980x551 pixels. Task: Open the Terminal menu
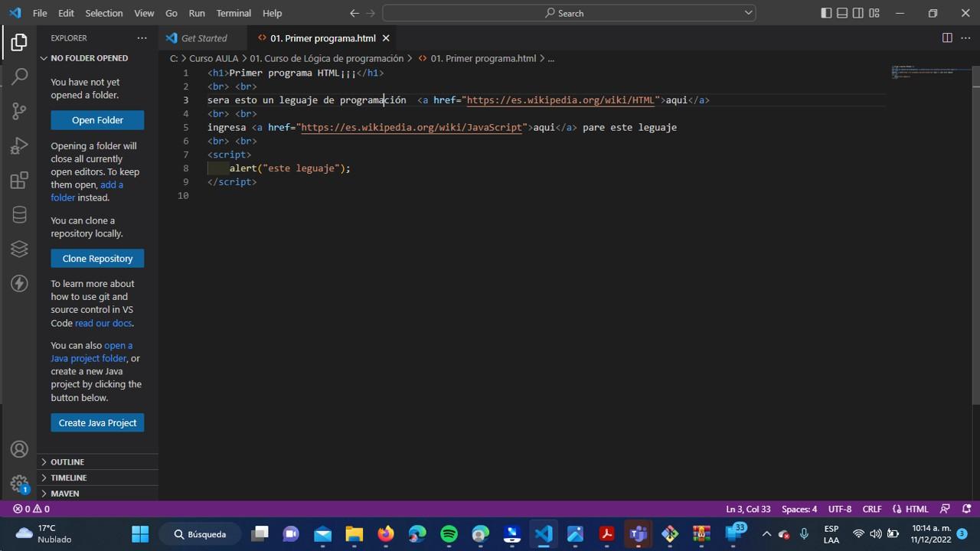click(x=234, y=13)
